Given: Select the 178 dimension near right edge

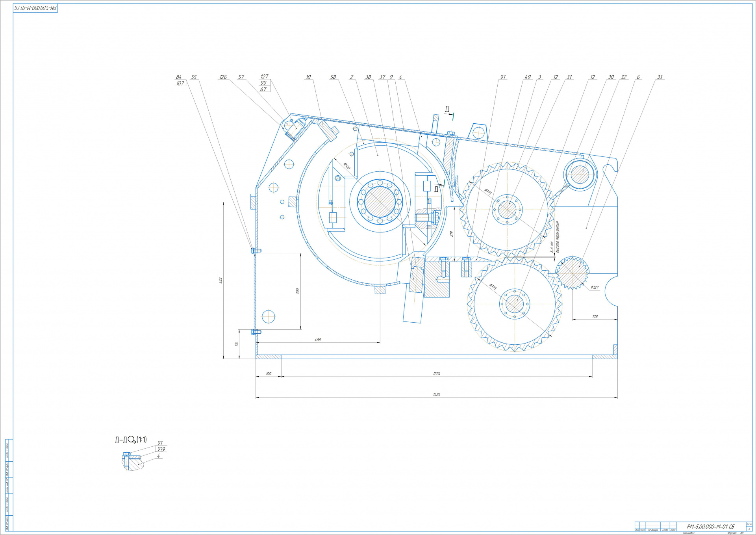Looking at the screenshot, I should (595, 316).
